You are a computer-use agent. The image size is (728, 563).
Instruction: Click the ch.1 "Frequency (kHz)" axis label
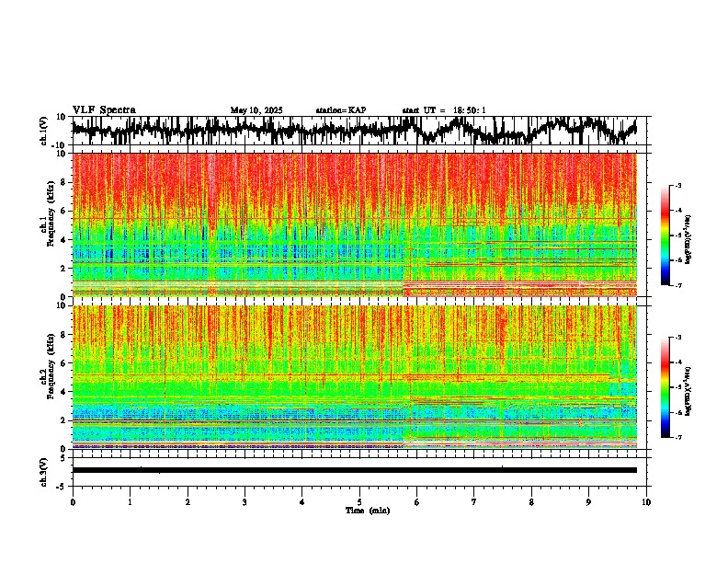(x=50, y=213)
